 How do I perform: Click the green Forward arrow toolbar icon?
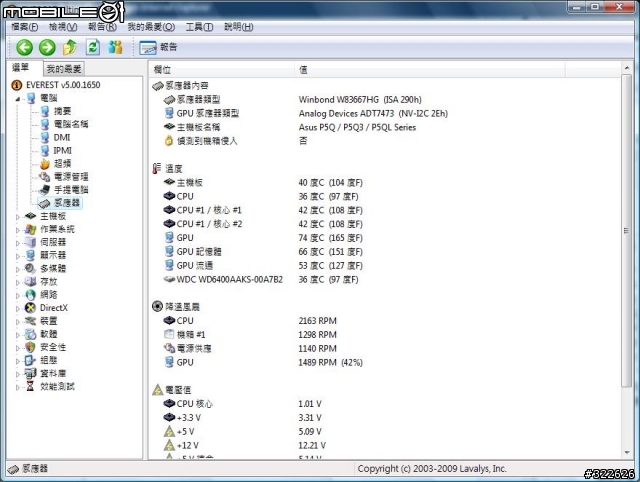(x=47, y=47)
